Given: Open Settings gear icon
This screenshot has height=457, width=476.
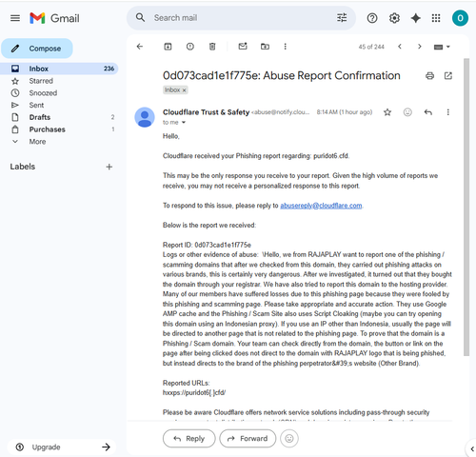Looking at the screenshot, I should [x=394, y=18].
